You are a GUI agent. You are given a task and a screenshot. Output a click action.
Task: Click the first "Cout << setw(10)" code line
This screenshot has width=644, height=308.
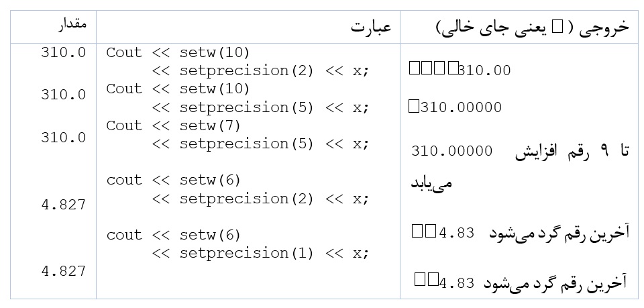pyautogui.click(x=178, y=52)
